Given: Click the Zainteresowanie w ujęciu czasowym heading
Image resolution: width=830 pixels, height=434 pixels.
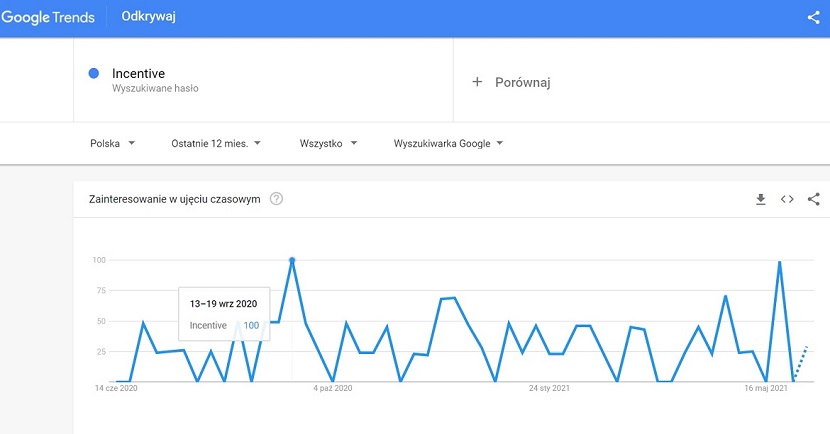Looking at the screenshot, I should 175,199.
